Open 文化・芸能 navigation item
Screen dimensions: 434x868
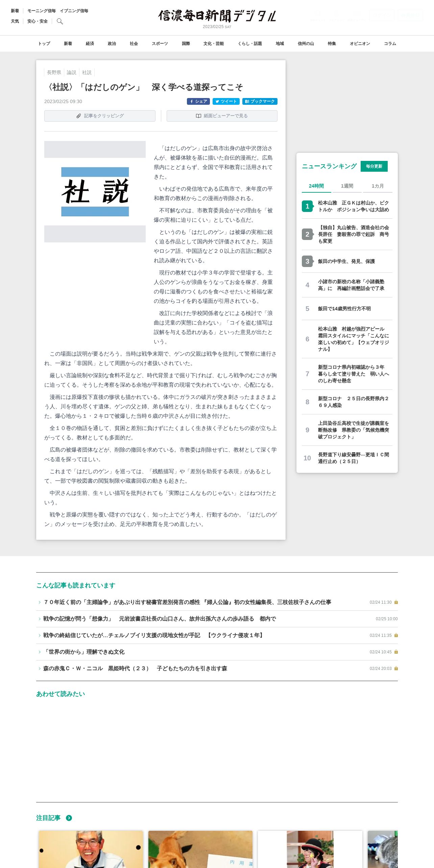[x=214, y=44]
